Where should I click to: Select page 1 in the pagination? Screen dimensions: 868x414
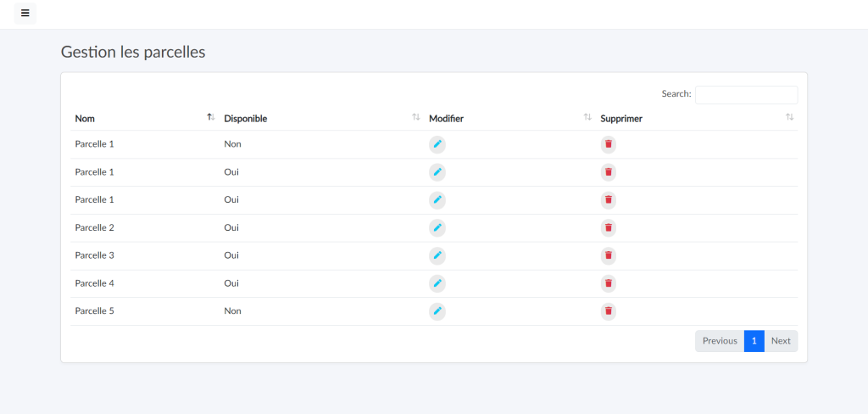[754, 341]
